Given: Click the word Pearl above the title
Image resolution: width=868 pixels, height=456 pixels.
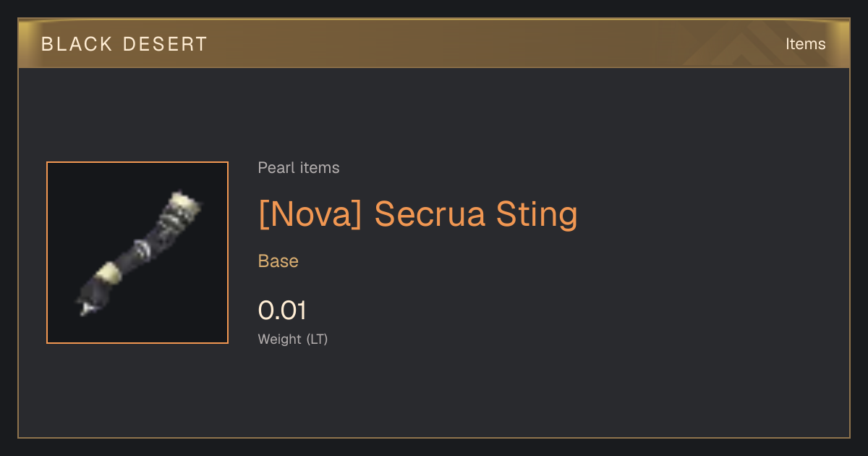Looking at the screenshot, I should point(274,168).
